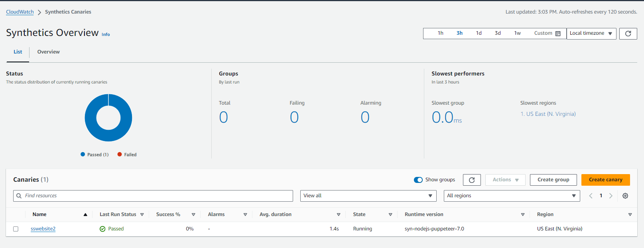Disable the Show groups toggle

click(x=418, y=180)
